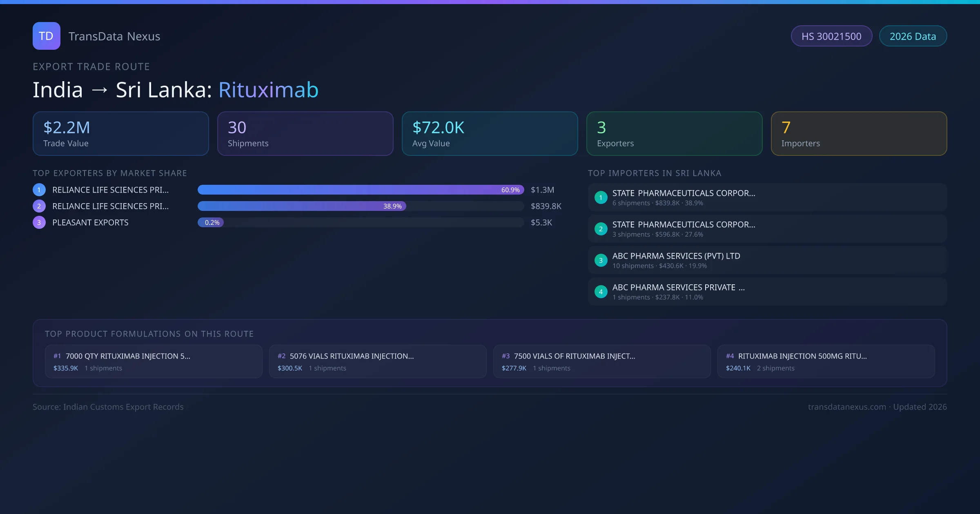Screen dimensions: 980x514
Task: Open the $2.2M Trade Value card
Action: pos(120,133)
